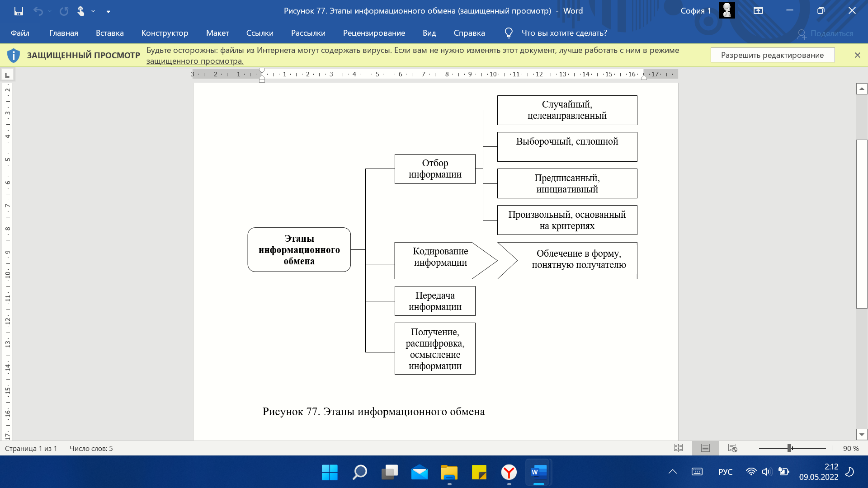Open the Макет tab
The height and width of the screenshot is (488, 868).
[217, 33]
